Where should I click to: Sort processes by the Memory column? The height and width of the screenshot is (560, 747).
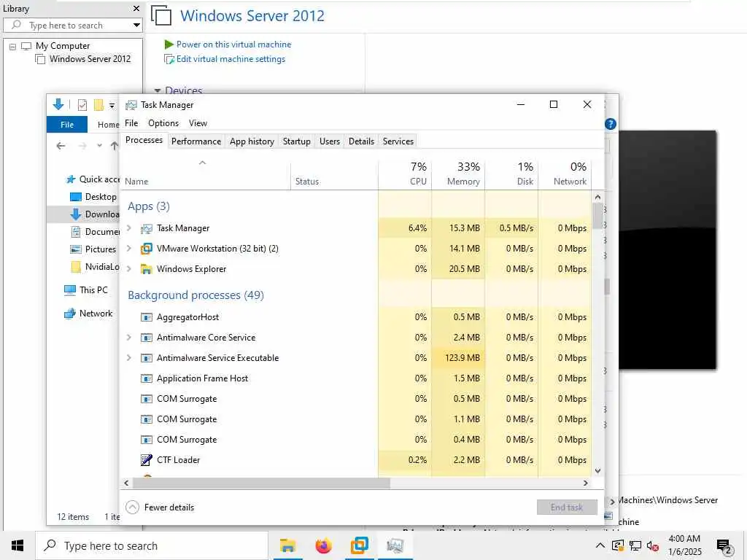pyautogui.click(x=458, y=174)
